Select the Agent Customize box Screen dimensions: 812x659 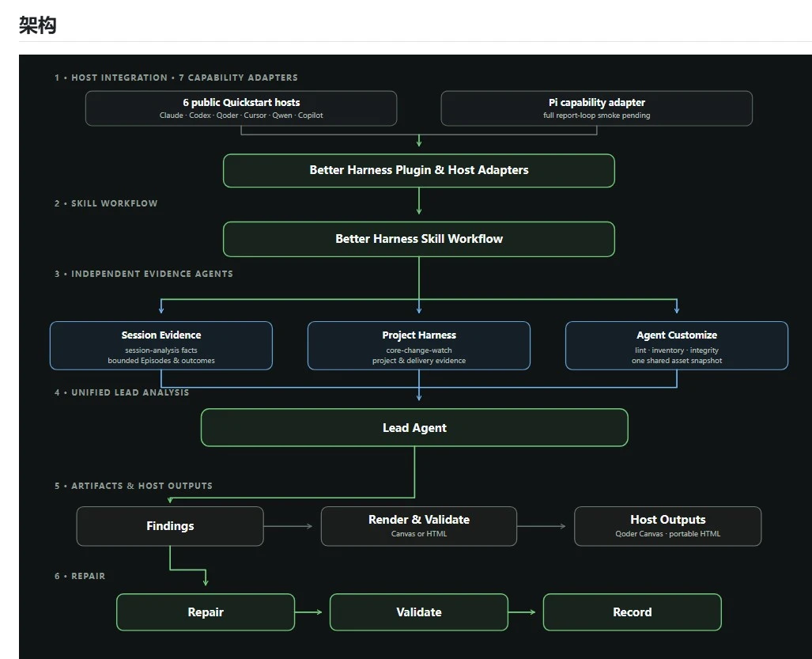(x=677, y=346)
